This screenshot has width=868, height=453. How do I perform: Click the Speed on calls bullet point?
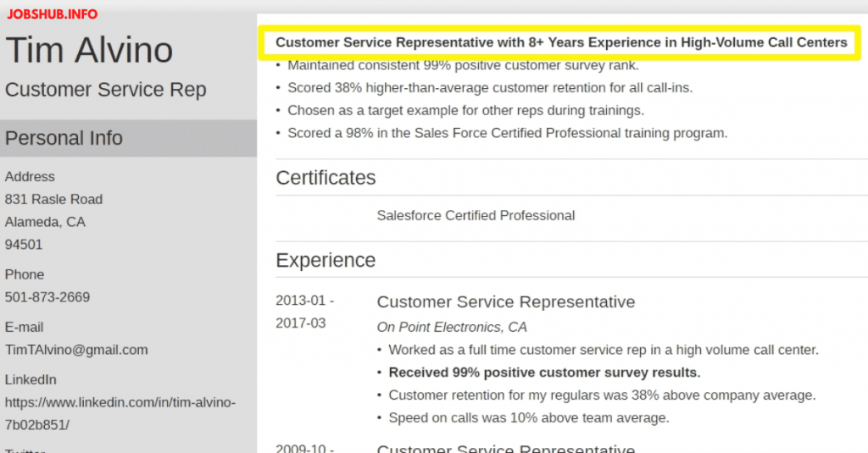click(528, 417)
